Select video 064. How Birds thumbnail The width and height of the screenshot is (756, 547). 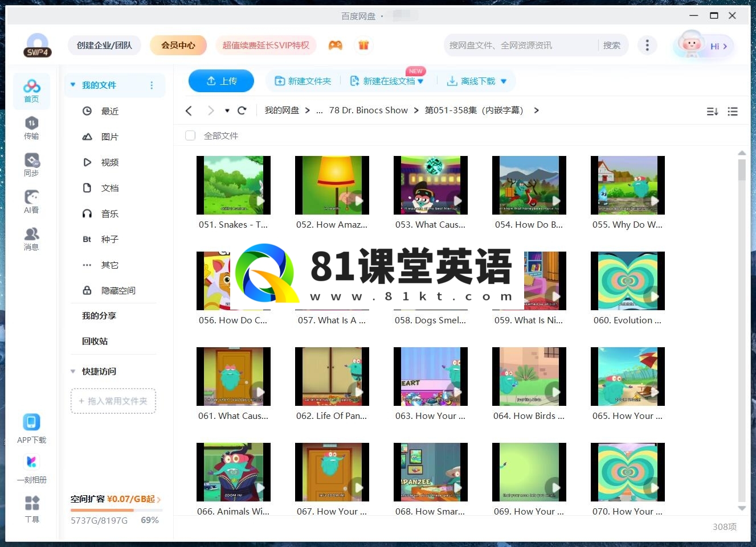coord(529,376)
